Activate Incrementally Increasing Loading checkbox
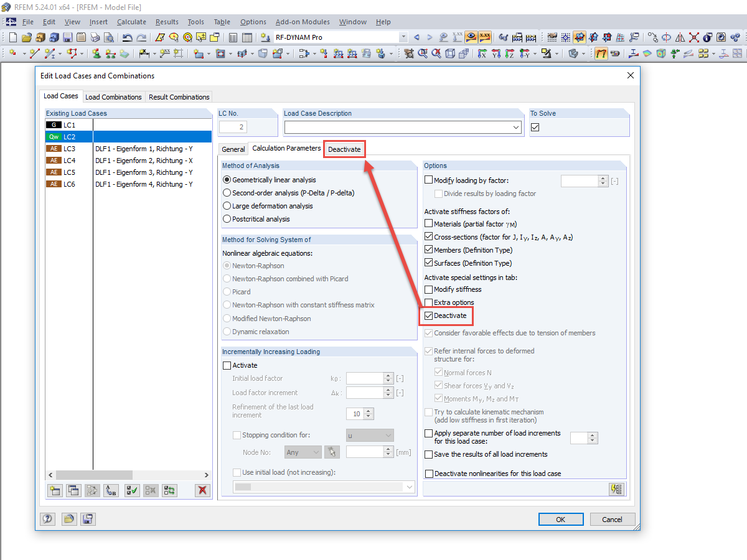 tap(227, 365)
